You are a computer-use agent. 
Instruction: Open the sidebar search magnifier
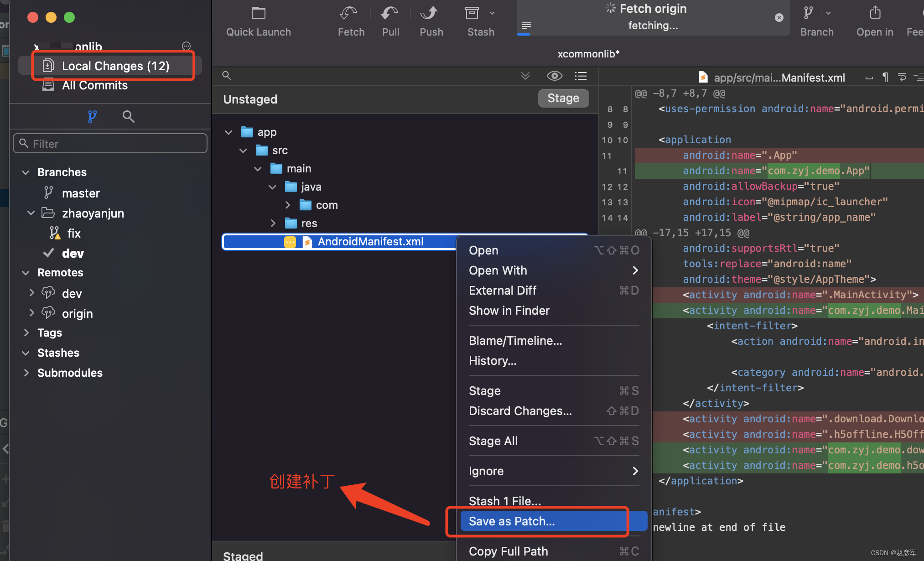(x=128, y=117)
